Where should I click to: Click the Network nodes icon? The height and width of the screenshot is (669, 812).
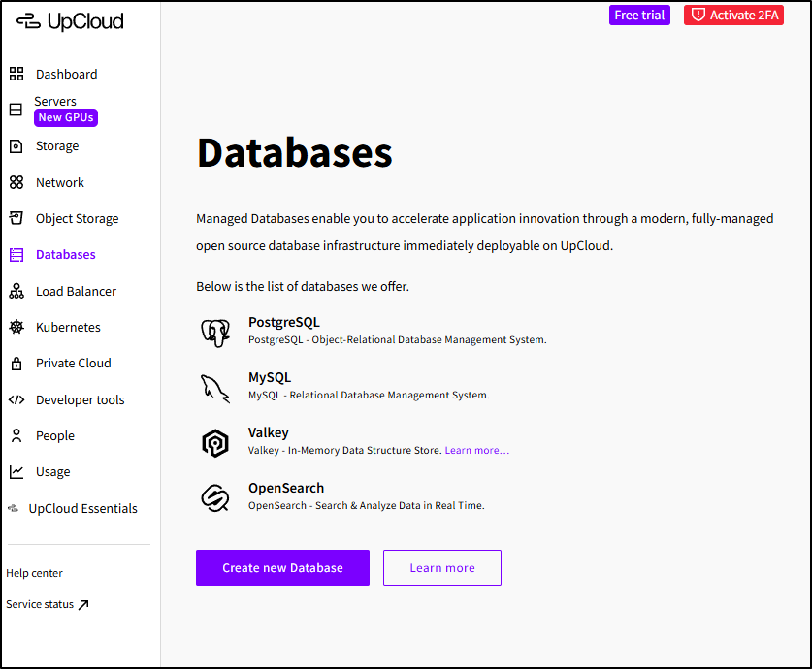click(16, 182)
